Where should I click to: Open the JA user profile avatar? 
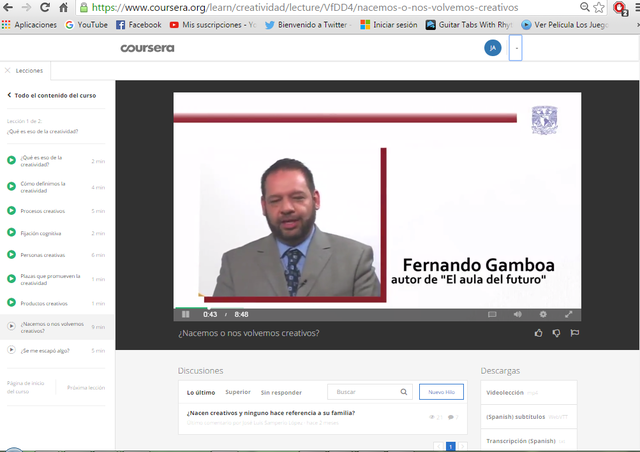(x=493, y=48)
